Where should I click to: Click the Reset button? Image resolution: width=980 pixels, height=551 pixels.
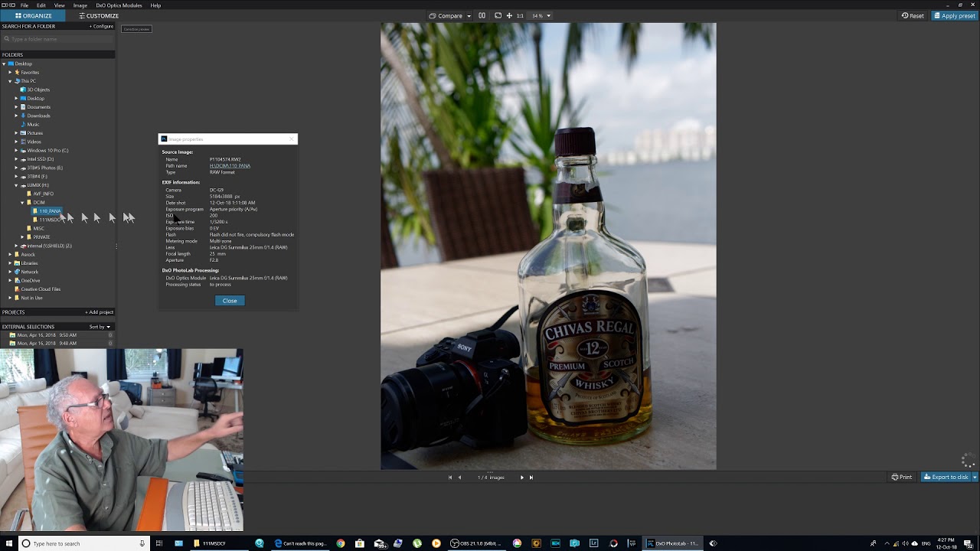(913, 15)
